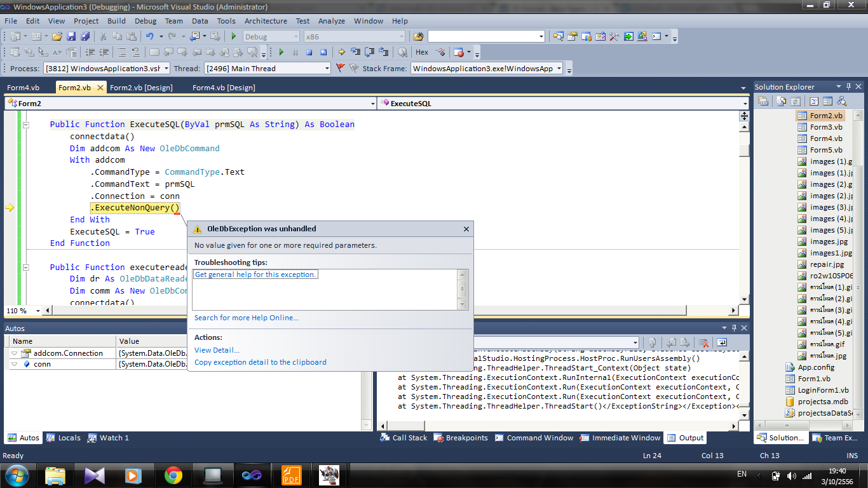Click the Toolbox hammer-wrench icon
This screenshot has width=868, height=488.
(x=614, y=37)
